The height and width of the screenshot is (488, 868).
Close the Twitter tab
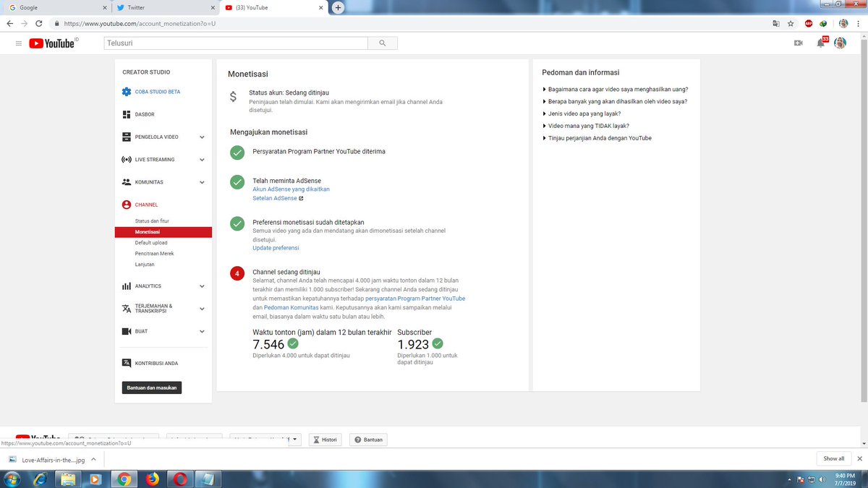click(x=212, y=7)
